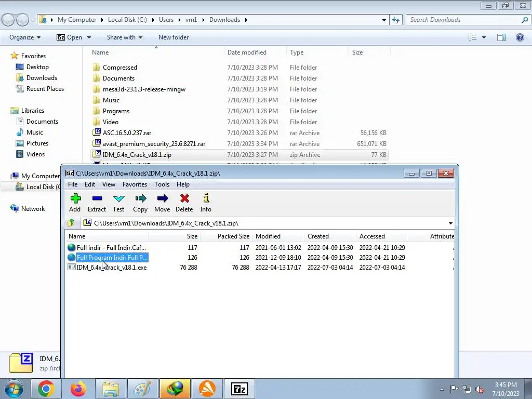Sort 7-Zip list by Packed Size

coord(233,236)
